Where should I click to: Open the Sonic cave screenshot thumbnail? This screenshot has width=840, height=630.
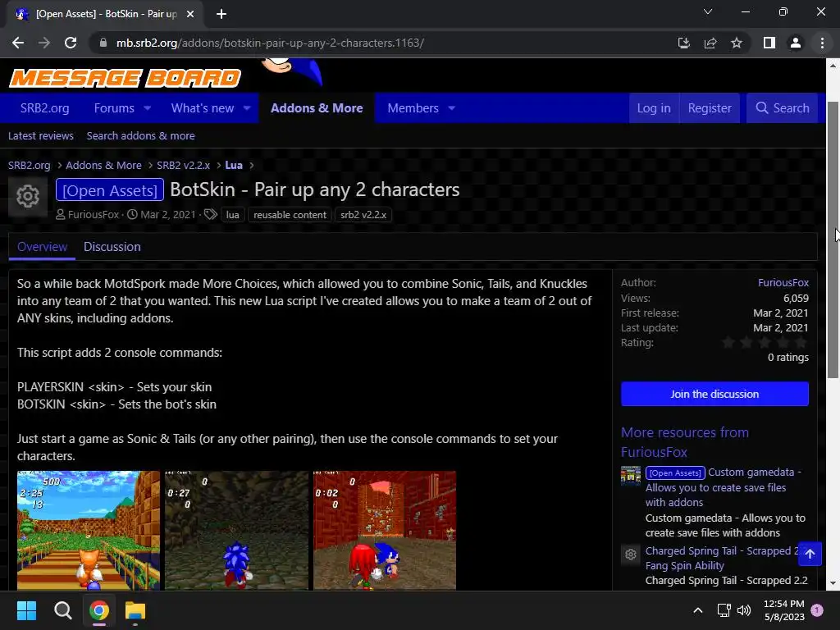tap(237, 531)
